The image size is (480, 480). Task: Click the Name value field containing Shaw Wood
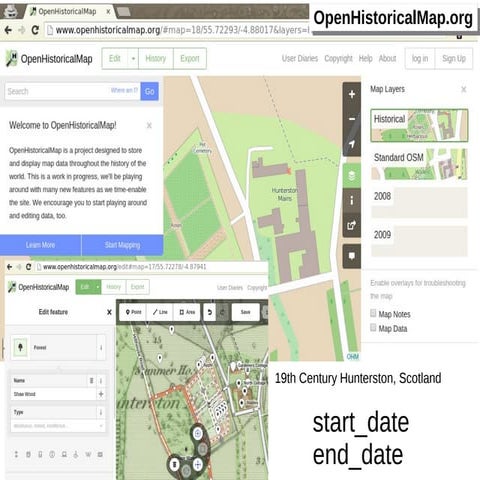pyautogui.click(x=54, y=394)
